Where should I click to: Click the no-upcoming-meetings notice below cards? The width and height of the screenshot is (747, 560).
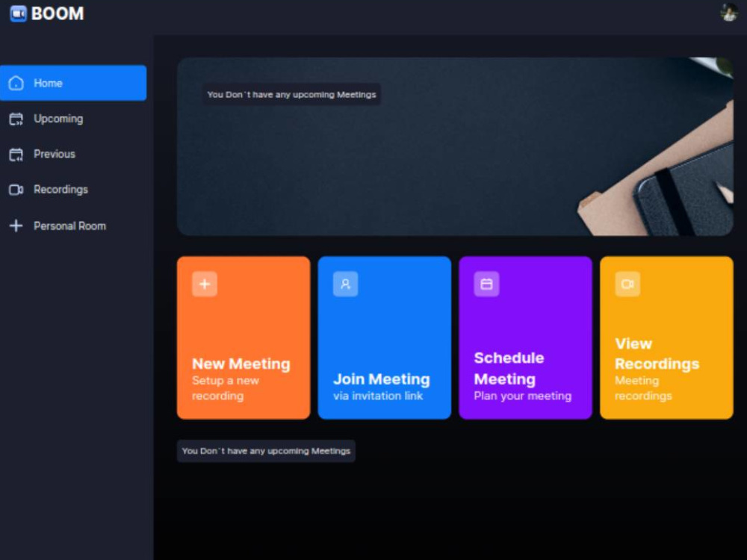click(266, 450)
